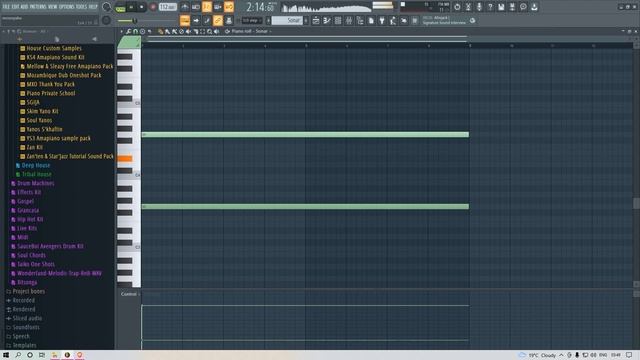Toggle the piano roll magnet snap icon
The image size is (640, 360).
pyautogui.click(x=135, y=31)
